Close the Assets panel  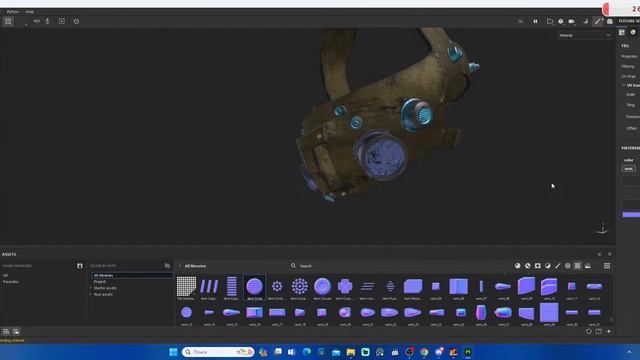[610, 254]
